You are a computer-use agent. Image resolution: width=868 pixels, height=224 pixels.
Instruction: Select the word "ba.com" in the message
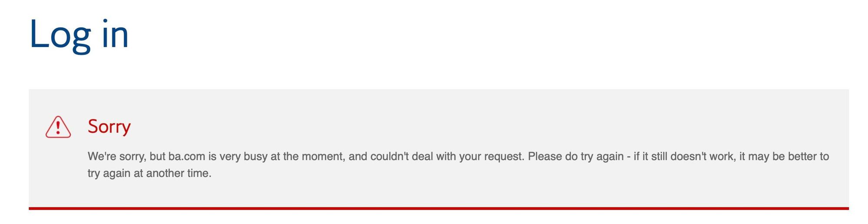[188, 156]
